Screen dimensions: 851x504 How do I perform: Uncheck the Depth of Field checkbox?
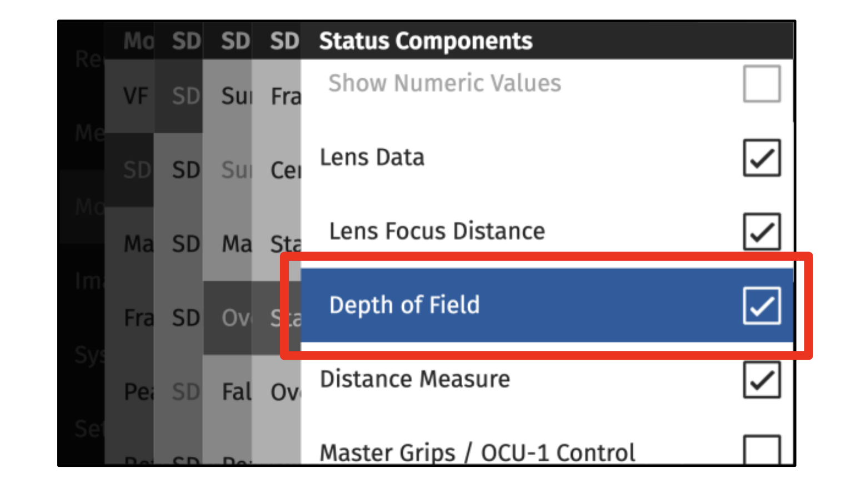762,305
